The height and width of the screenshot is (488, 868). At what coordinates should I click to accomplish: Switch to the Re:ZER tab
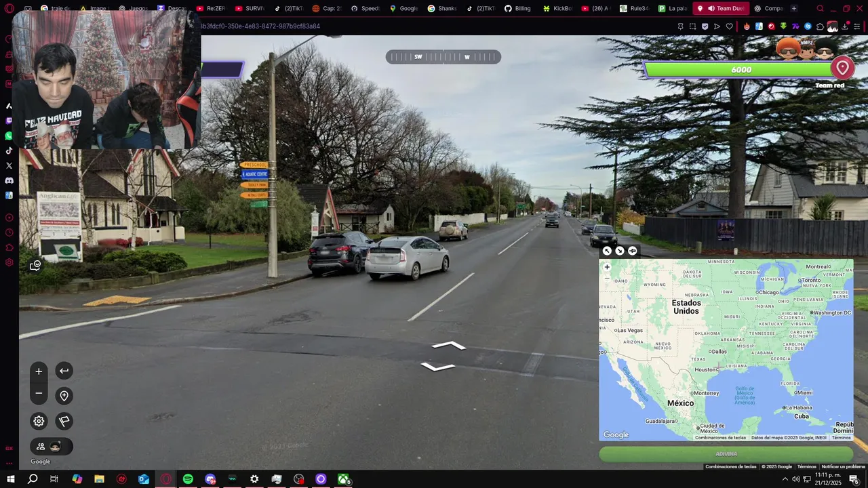coord(210,8)
